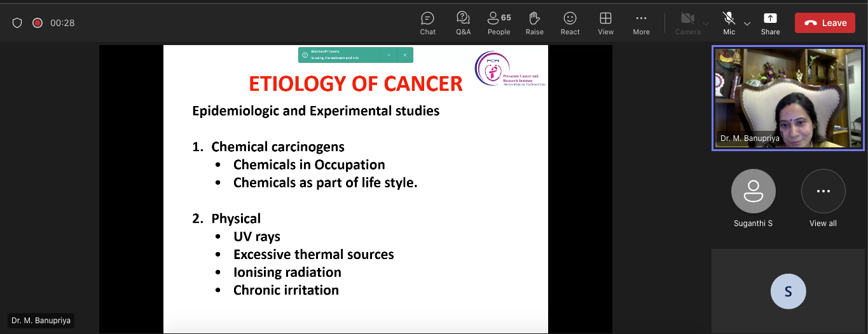Select Dr. M. Banupriya video thumbnail
This screenshot has height=334, width=868.
[788, 98]
